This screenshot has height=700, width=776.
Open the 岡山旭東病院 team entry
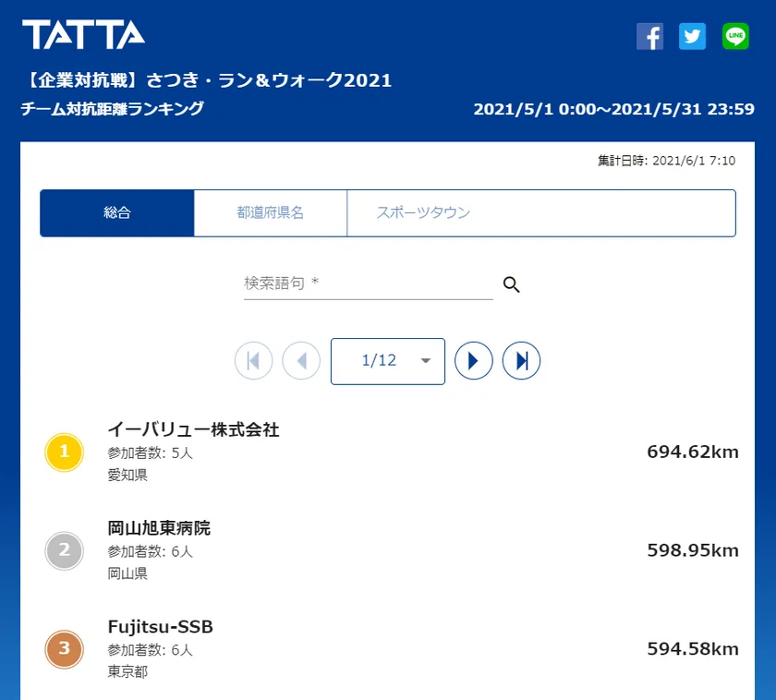point(160,528)
